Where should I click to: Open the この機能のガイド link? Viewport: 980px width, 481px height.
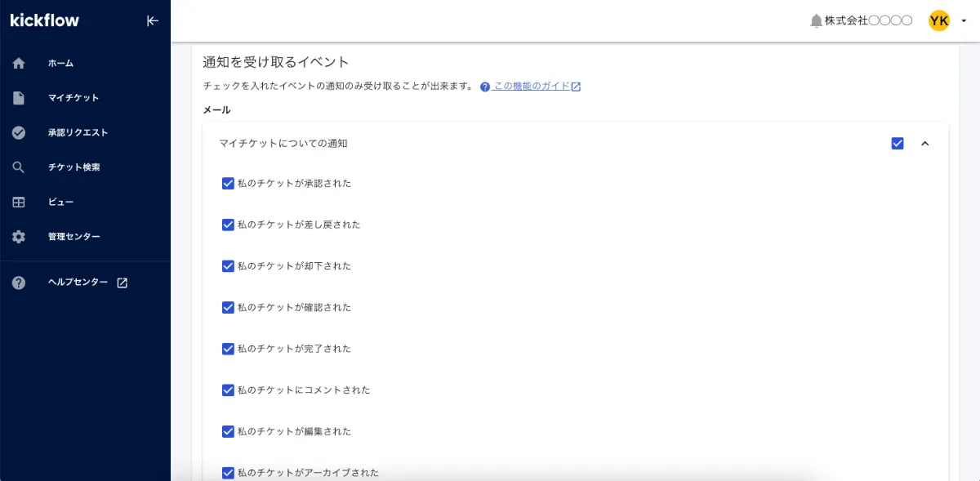(532, 87)
